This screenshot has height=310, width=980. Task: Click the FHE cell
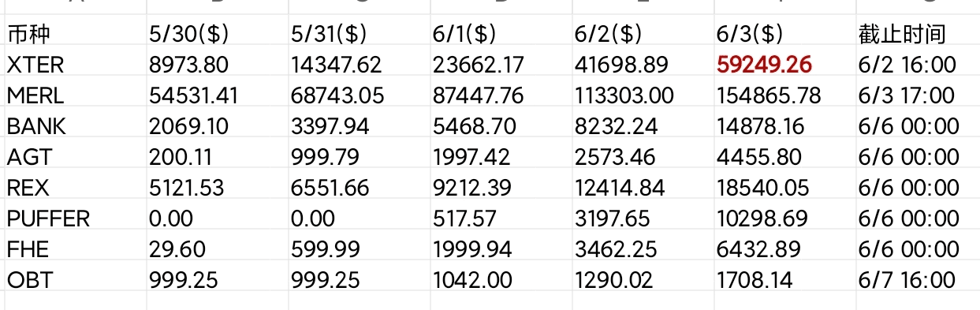coord(74,249)
